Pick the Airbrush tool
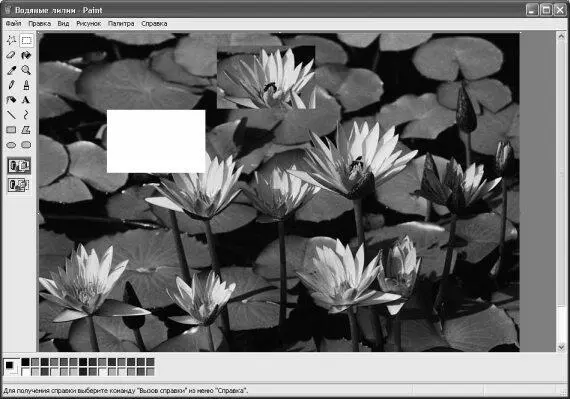 (11, 100)
